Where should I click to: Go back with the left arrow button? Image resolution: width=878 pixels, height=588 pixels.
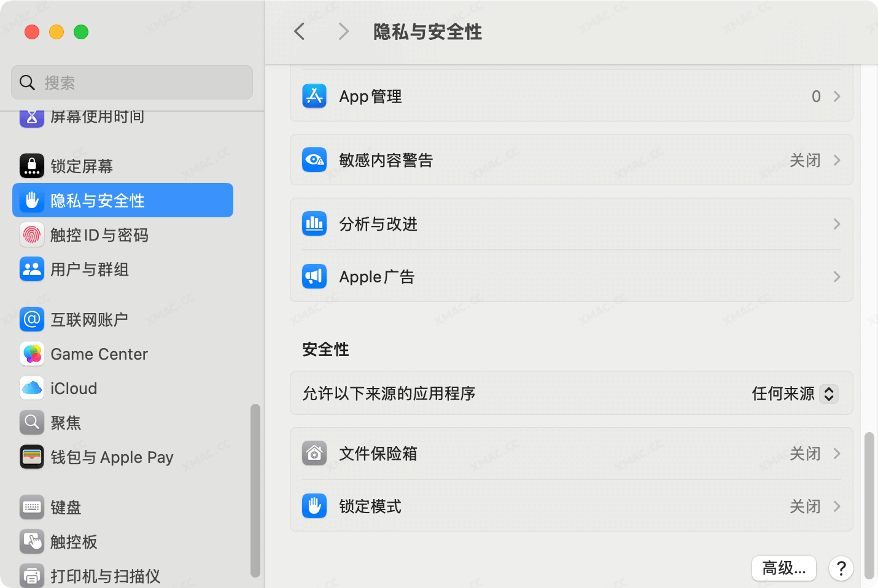click(300, 31)
